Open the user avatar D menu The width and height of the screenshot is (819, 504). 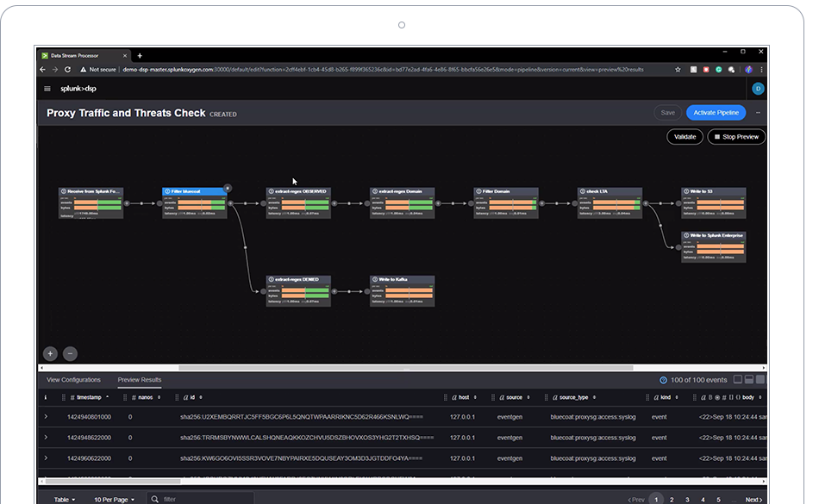(x=758, y=89)
